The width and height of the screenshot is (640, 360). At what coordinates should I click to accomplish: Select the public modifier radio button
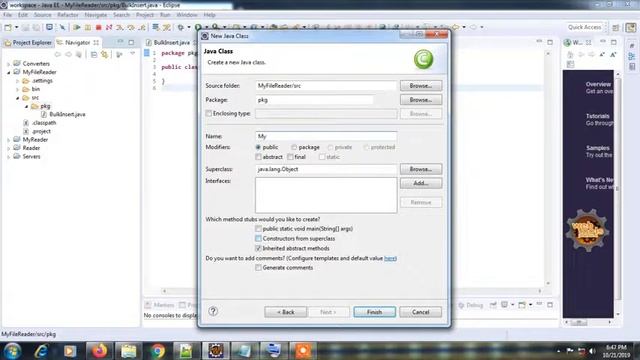pyautogui.click(x=258, y=147)
